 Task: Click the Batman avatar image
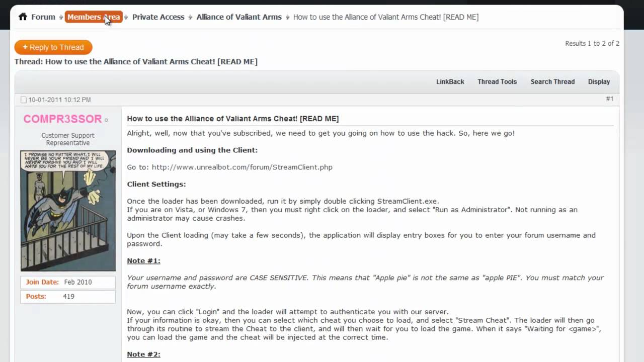pos(68,211)
